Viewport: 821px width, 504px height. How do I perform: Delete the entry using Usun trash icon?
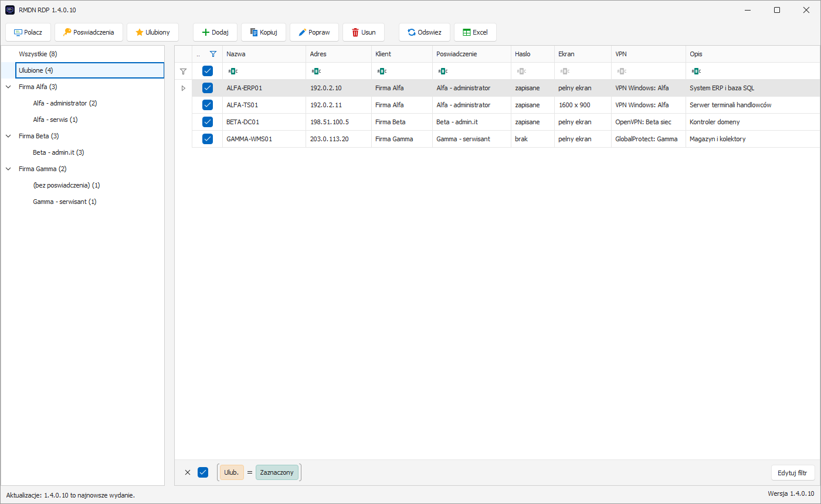364,32
